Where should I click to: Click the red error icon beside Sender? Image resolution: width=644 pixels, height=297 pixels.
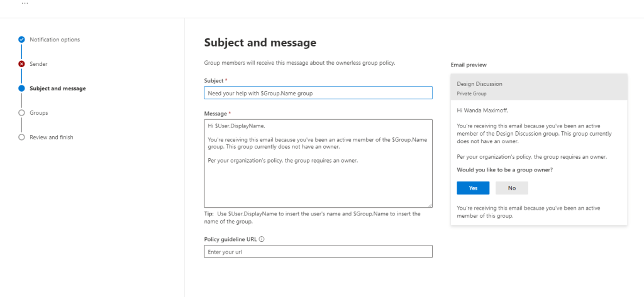22,64
